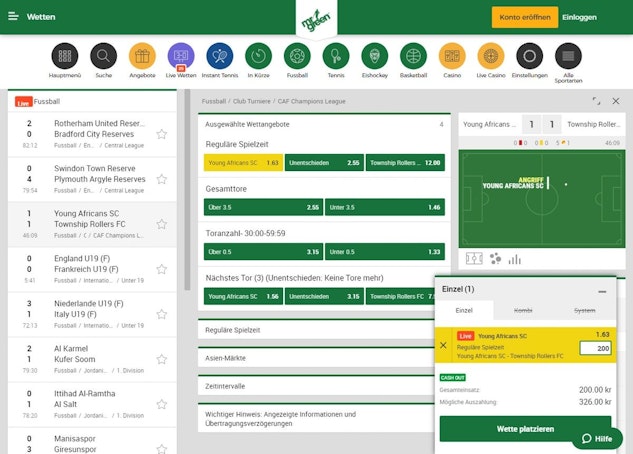The height and width of the screenshot is (454, 633).
Task: Open Live Wetten scoreboard icon
Action: (181, 56)
